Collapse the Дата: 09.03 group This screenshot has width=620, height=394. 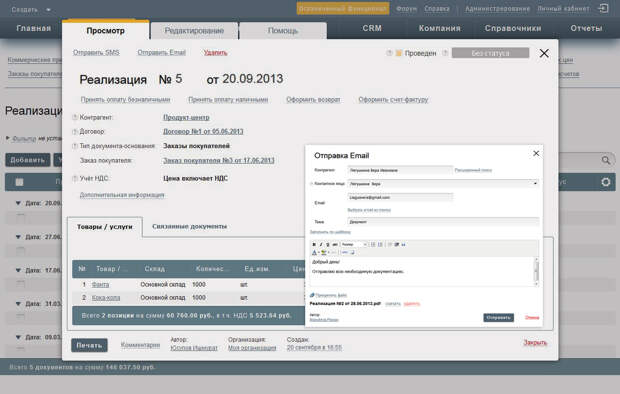pos(18,337)
